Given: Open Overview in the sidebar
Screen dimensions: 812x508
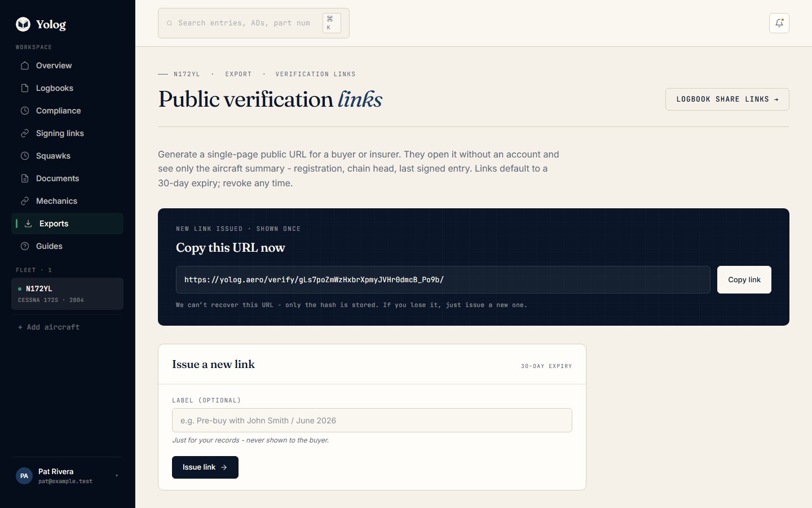Looking at the screenshot, I should [x=67, y=65].
